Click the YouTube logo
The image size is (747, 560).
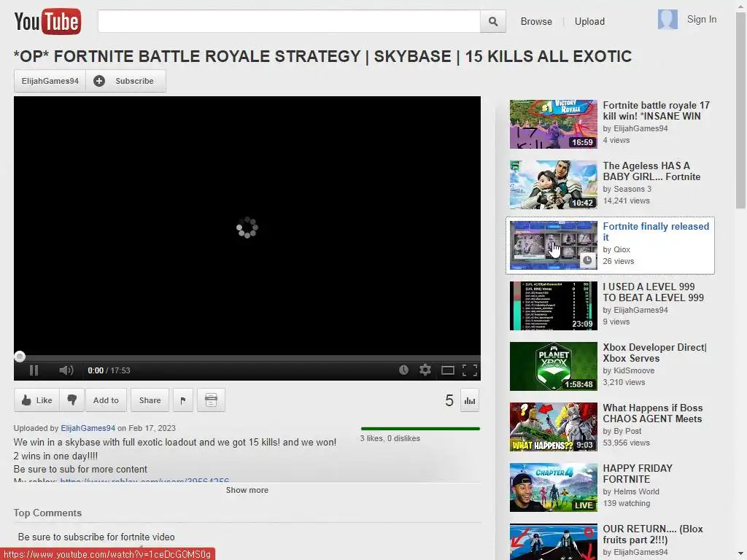47,21
